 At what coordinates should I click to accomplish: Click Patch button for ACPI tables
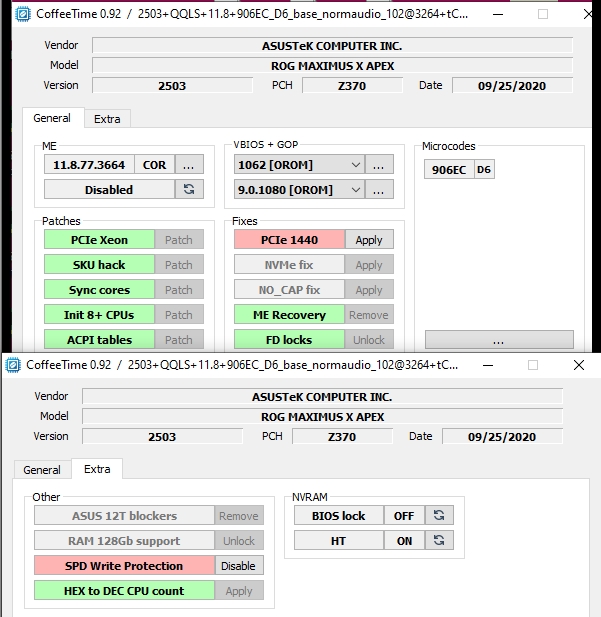point(179,340)
